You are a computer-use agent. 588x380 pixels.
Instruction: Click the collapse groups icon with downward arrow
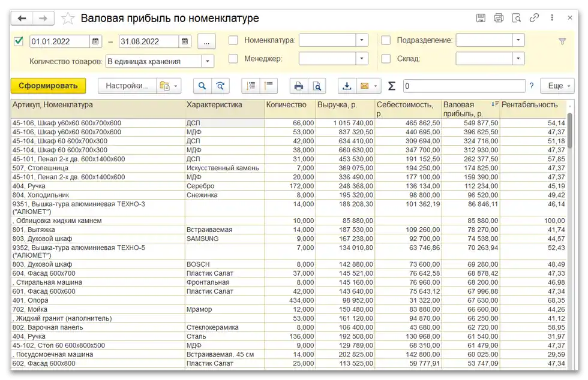click(x=249, y=86)
